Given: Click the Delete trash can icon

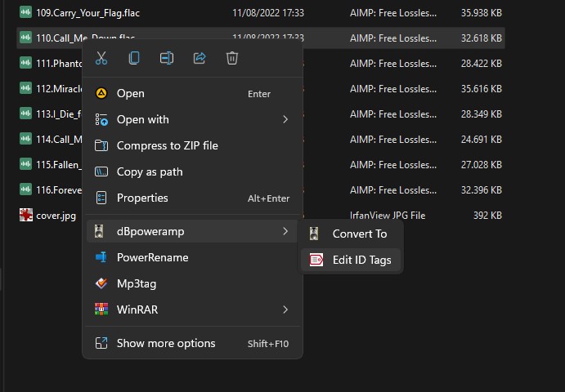Looking at the screenshot, I should tap(232, 58).
